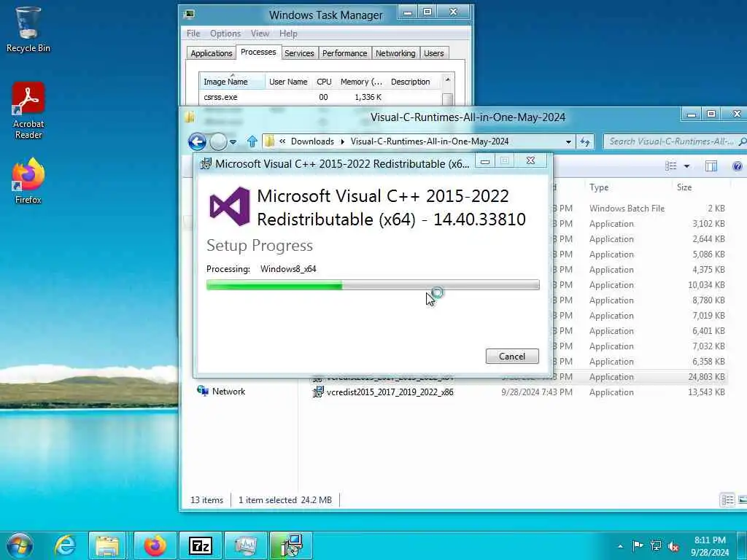This screenshot has height=560, width=747.
Task: Switch to details view in status bar
Action: 727,499
